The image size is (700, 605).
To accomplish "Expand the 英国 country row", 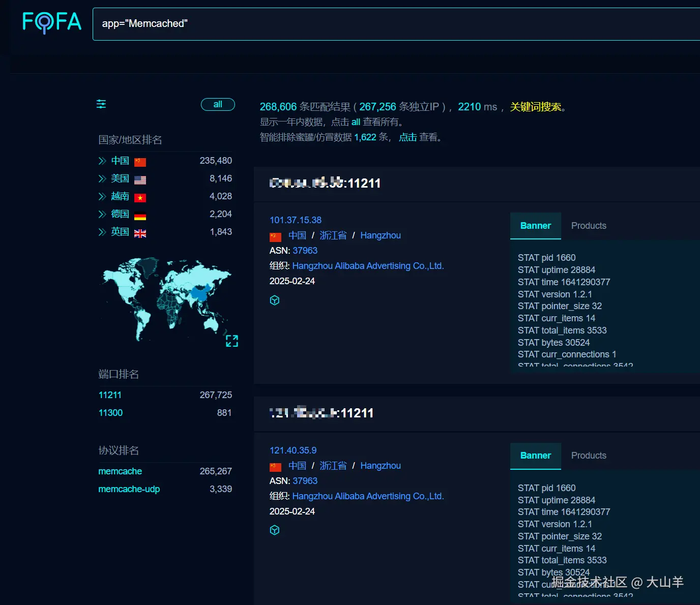I will 102,232.
